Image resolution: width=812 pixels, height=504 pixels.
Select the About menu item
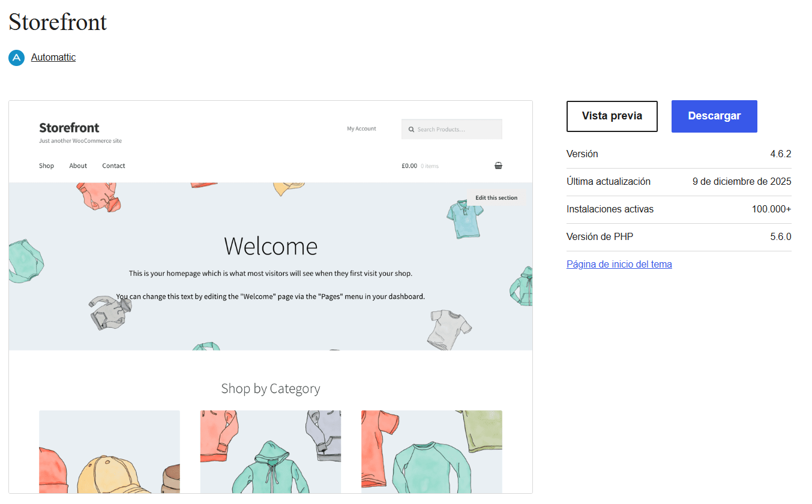[x=78, y=166]
